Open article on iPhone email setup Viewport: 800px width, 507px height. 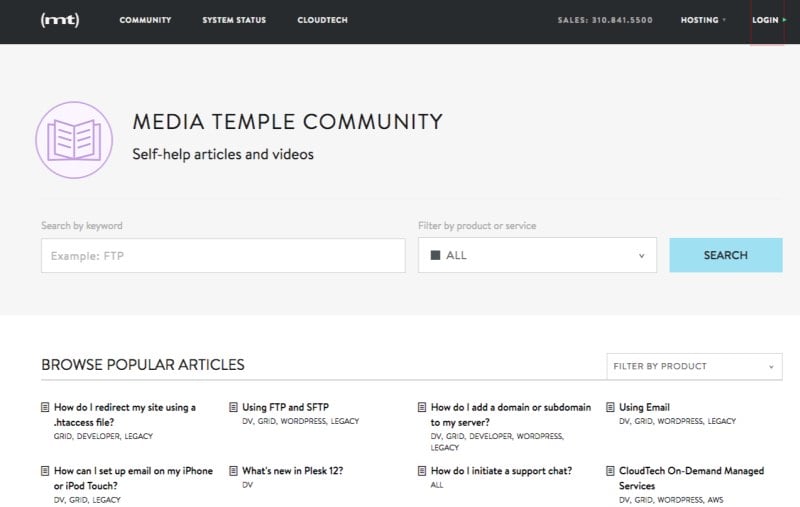pyautogui.click(x=133, y=478)
